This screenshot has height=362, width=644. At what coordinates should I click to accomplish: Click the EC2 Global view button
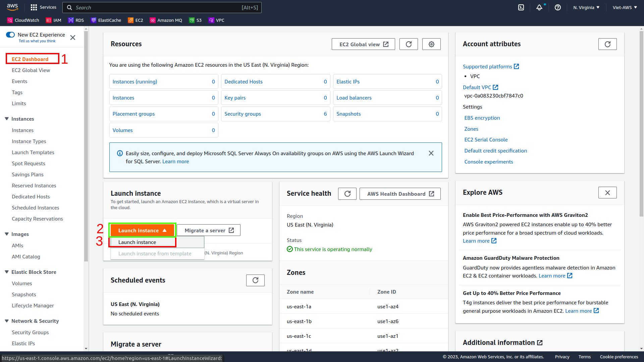point(363,44)
